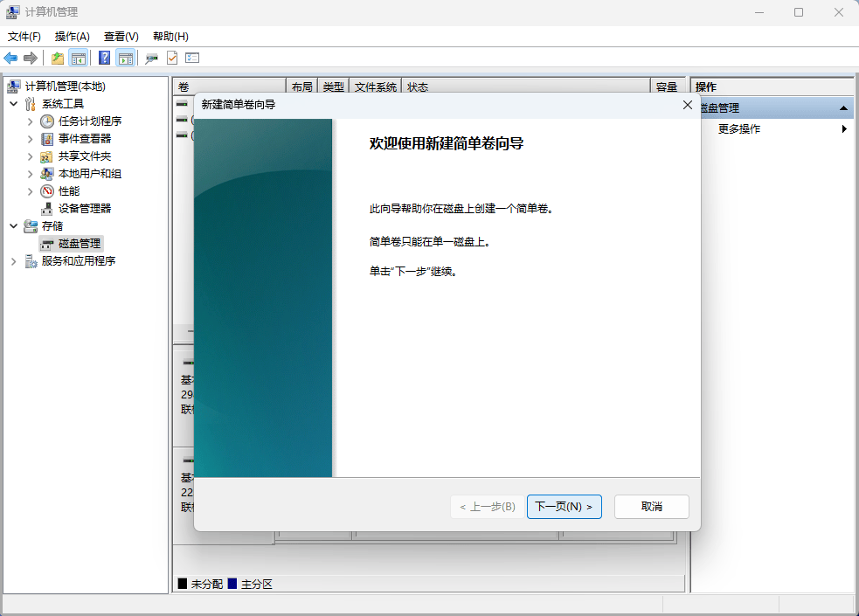Open the 操作(A) menu

[72, 37]
